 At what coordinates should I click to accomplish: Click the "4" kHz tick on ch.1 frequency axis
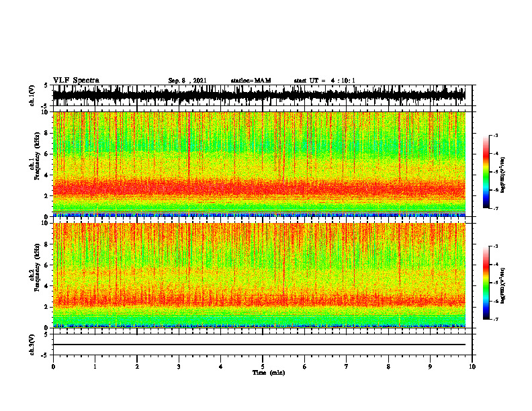(x=47, y=175)
